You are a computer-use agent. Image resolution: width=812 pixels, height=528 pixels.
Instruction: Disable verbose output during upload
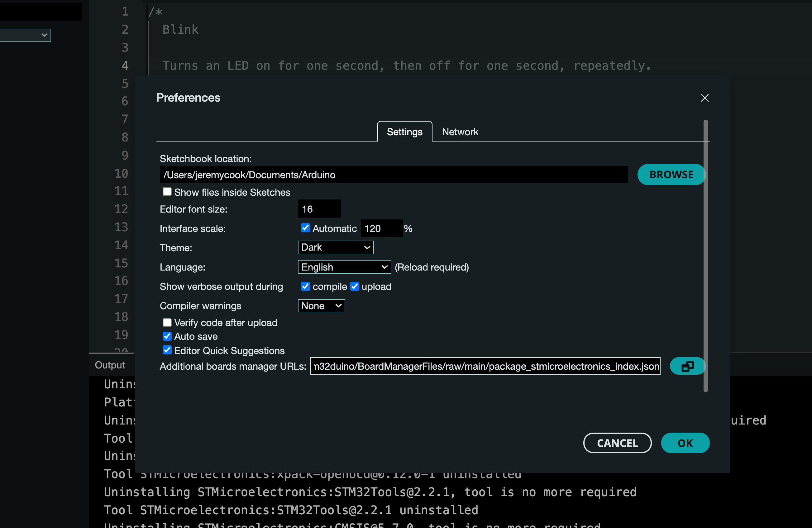[355, 286]
